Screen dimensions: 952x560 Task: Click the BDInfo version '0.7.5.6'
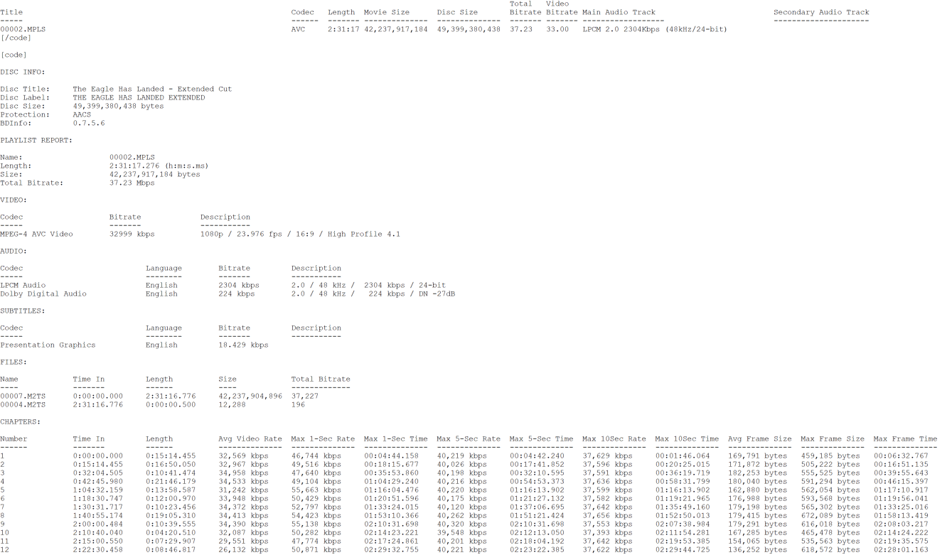click(x=89, y=123)
